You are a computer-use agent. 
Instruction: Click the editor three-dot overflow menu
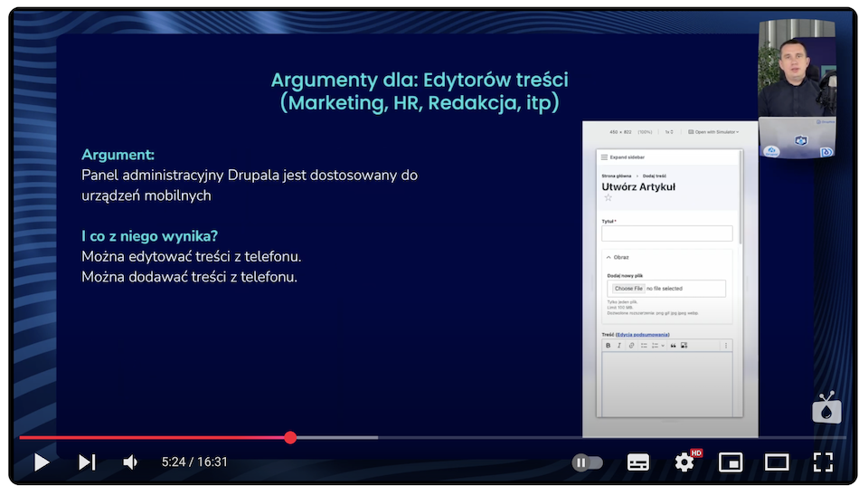point(726,346)
